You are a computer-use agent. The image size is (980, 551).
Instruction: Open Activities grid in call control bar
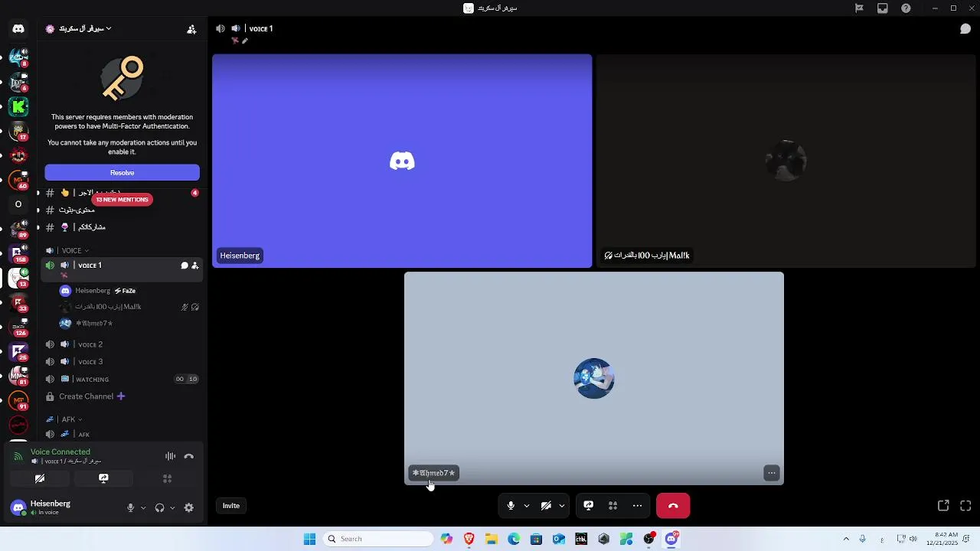click(x=612, y=506)
